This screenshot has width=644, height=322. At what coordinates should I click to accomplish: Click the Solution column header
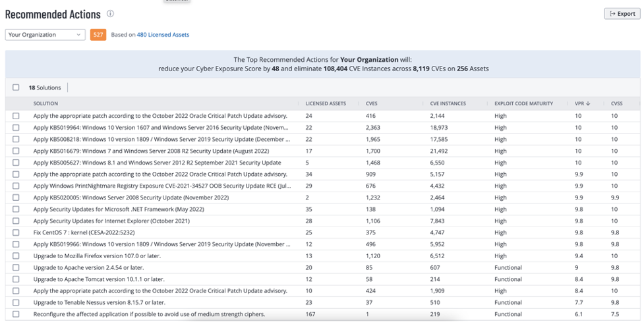[45, 103]
